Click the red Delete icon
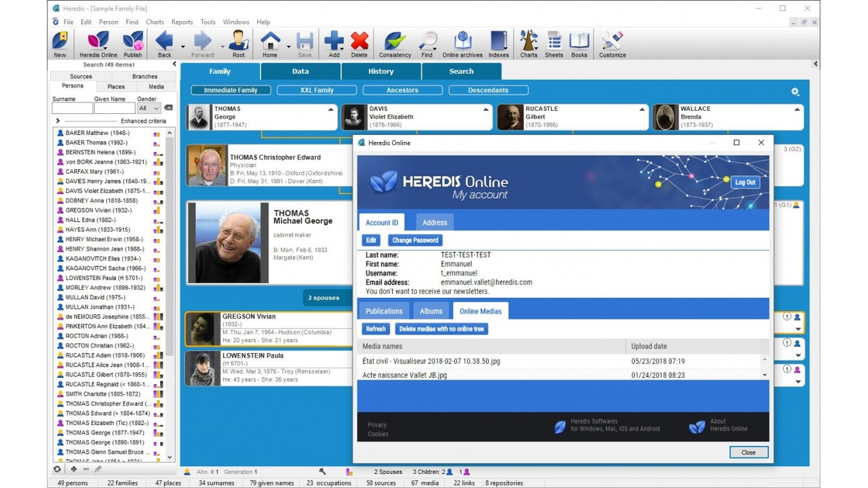 pos(359,44)
